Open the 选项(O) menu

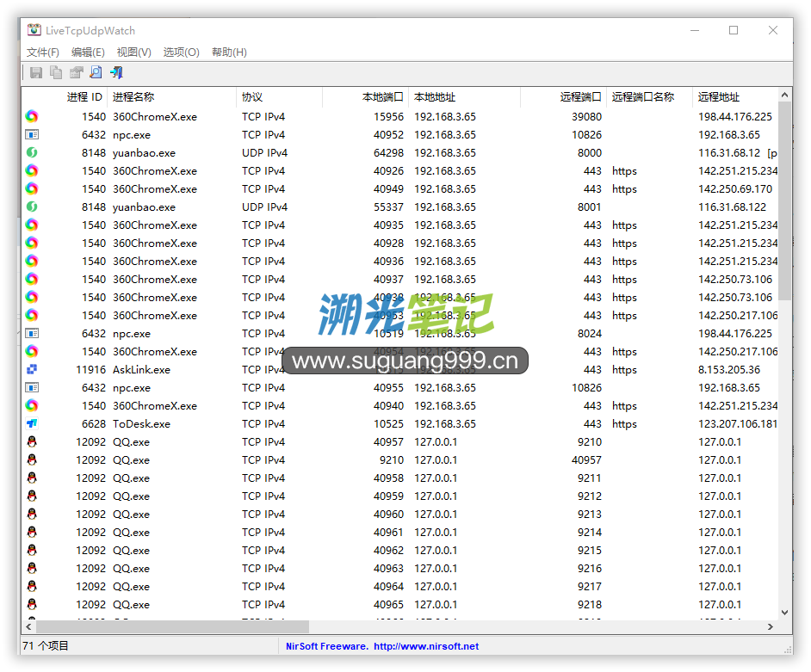[181, 52]
